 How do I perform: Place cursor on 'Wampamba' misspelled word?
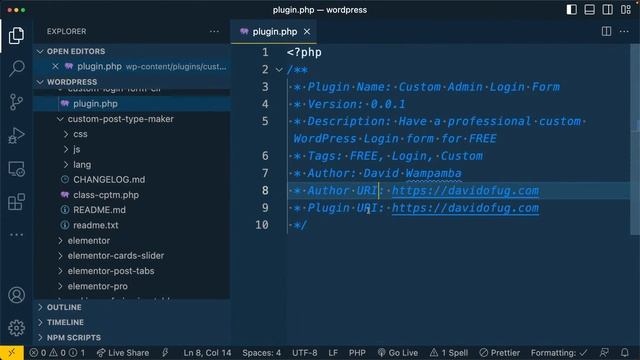[x=433, y=173]
